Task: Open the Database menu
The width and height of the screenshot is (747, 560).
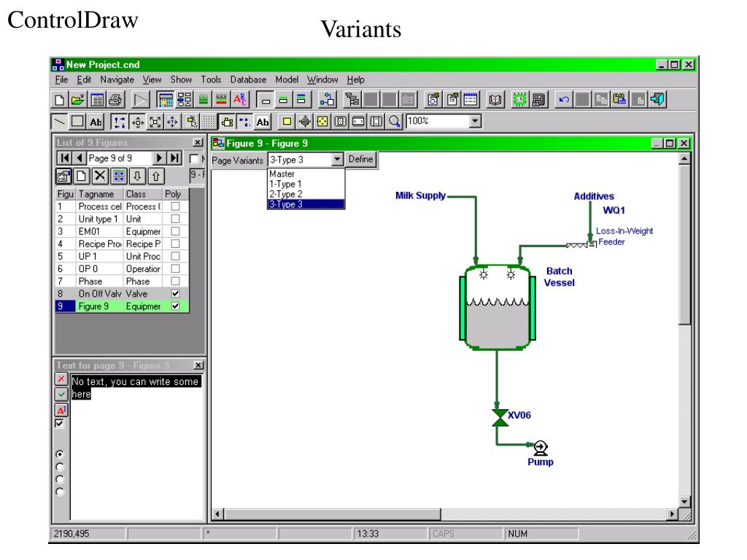Action: pos(248,79)
